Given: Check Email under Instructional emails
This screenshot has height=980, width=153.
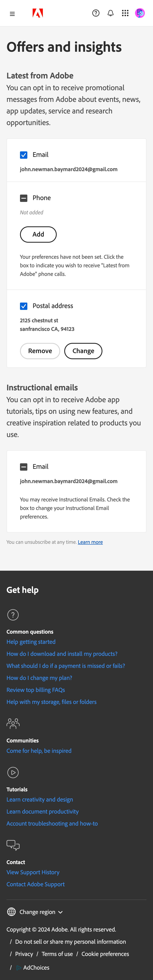Looking at the screenshot, I should point(24,466).
